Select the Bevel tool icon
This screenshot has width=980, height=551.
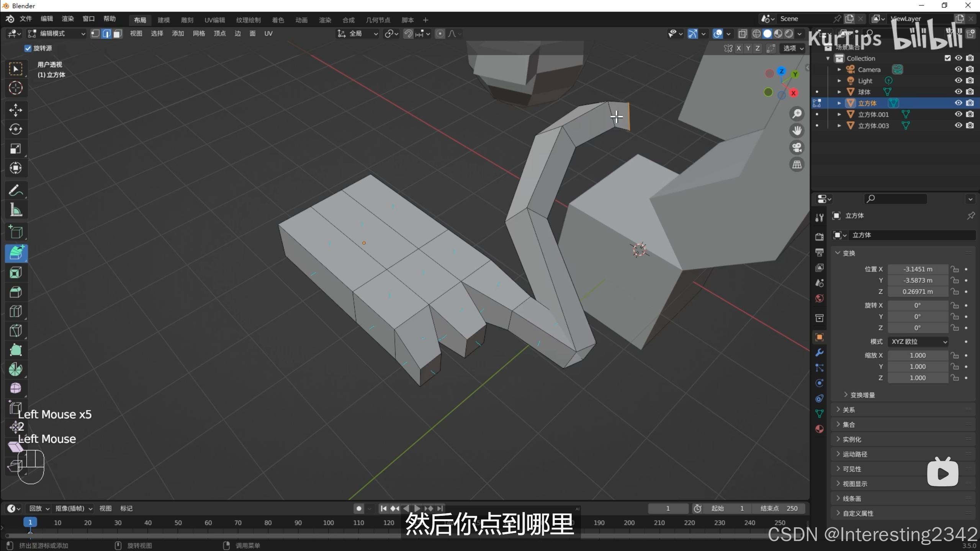tap(15, 292)
